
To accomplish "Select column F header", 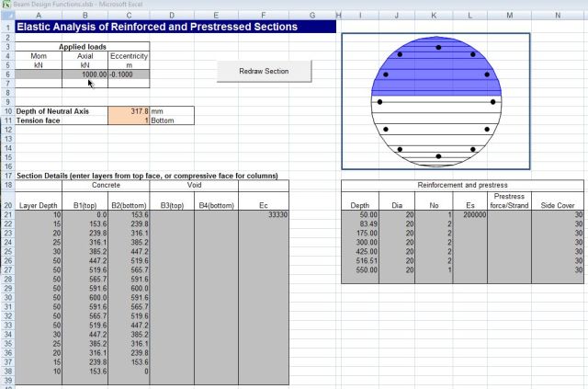I will [x=264, y=16].
